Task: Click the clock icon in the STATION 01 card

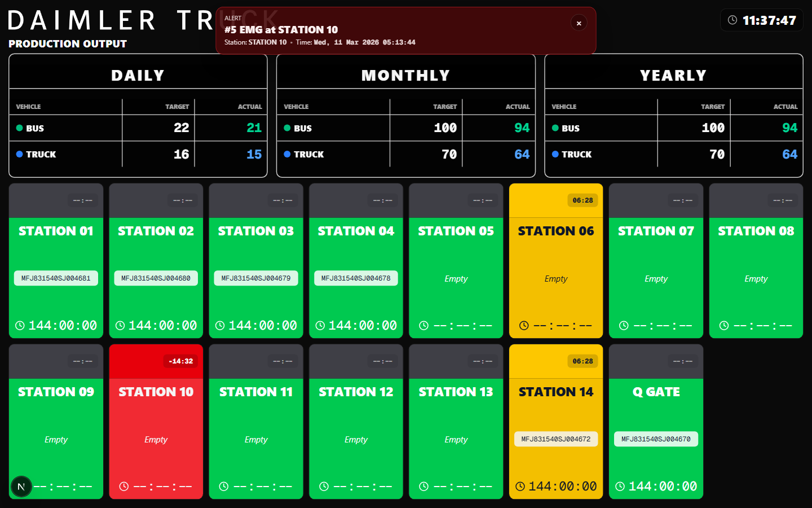Action: point(20,326)
